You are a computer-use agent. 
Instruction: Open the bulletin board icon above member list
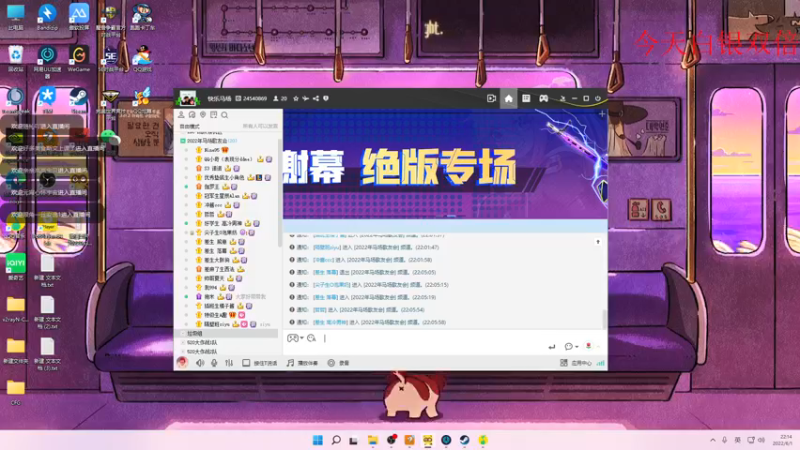(x=214, y=115)
